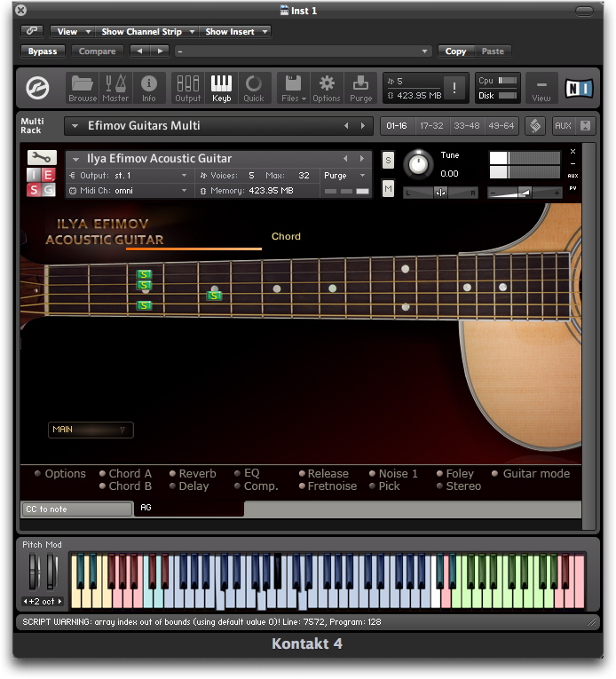Toggle the Keyb on-screen keyboard
The width and height of the screenshot is (616, 679).
point(221,89)
